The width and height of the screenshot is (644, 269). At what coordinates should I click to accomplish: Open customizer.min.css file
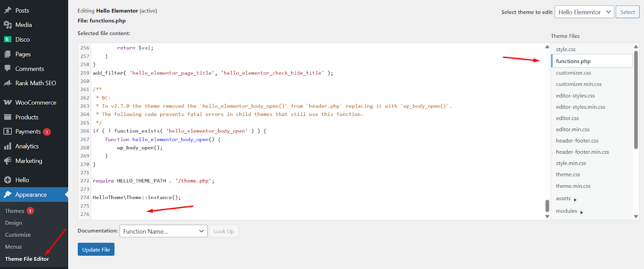click(578, 84)
